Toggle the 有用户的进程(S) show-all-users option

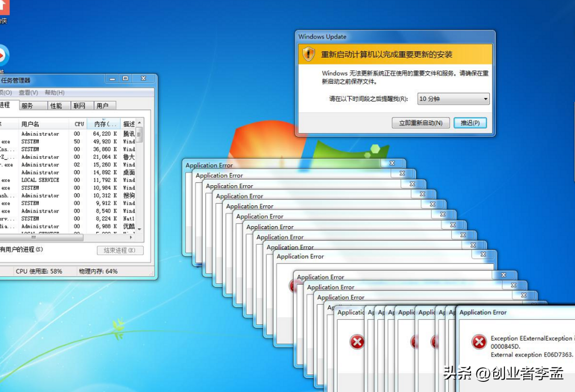point(21,249)
